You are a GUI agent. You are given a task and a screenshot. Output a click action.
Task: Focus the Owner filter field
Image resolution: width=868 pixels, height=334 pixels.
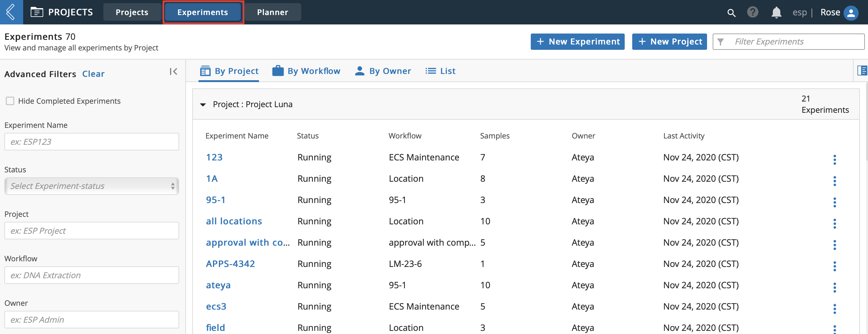[x=92, y=320]
